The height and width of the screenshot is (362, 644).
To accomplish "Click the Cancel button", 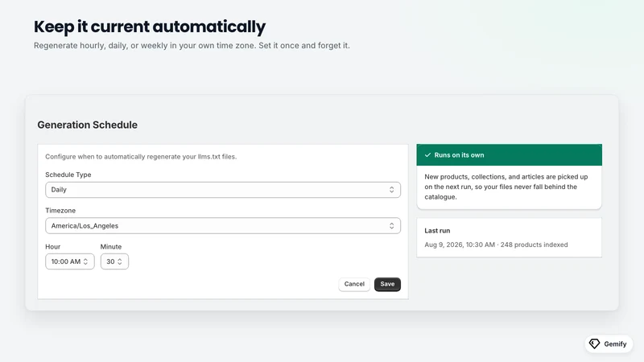I will click(x=354, y=284).
